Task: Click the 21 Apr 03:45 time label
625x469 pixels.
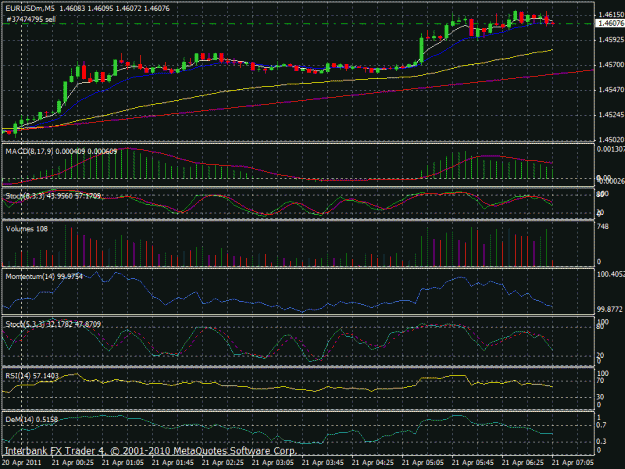Action: (323, 463)
